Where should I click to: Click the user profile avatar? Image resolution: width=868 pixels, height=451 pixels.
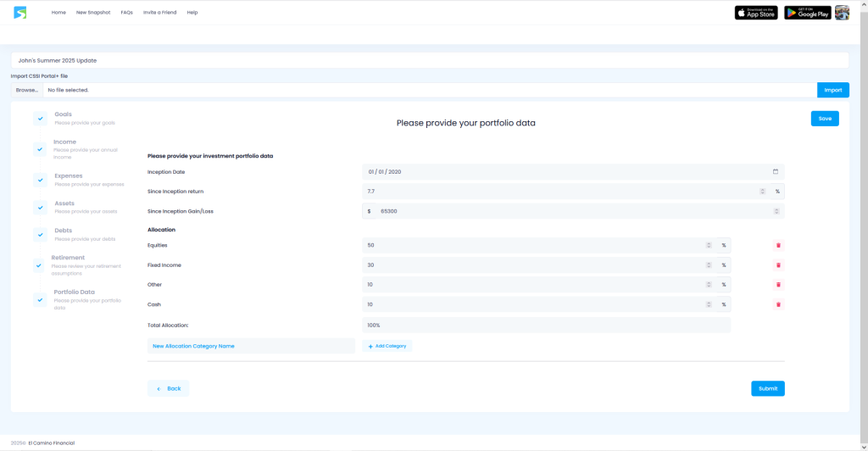click(x=842, y=13)
